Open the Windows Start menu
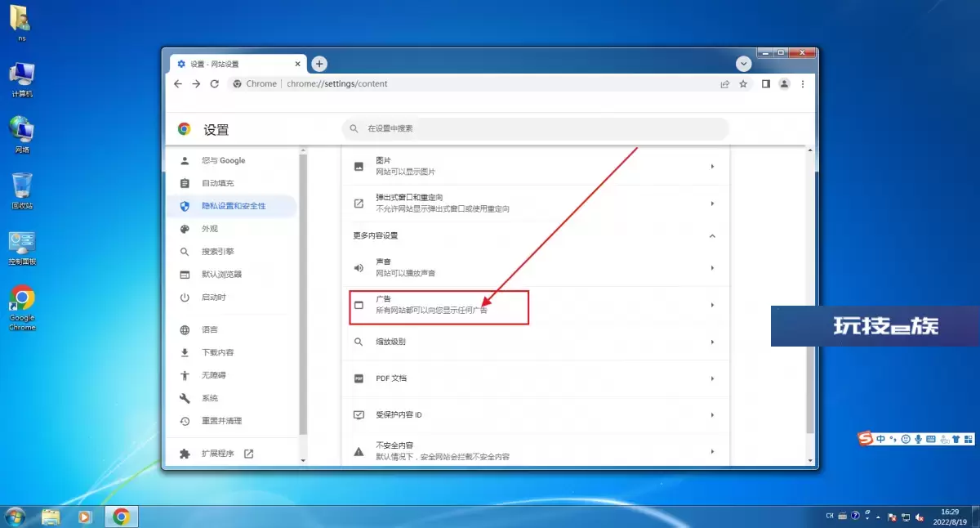 (x=15, y=517)
